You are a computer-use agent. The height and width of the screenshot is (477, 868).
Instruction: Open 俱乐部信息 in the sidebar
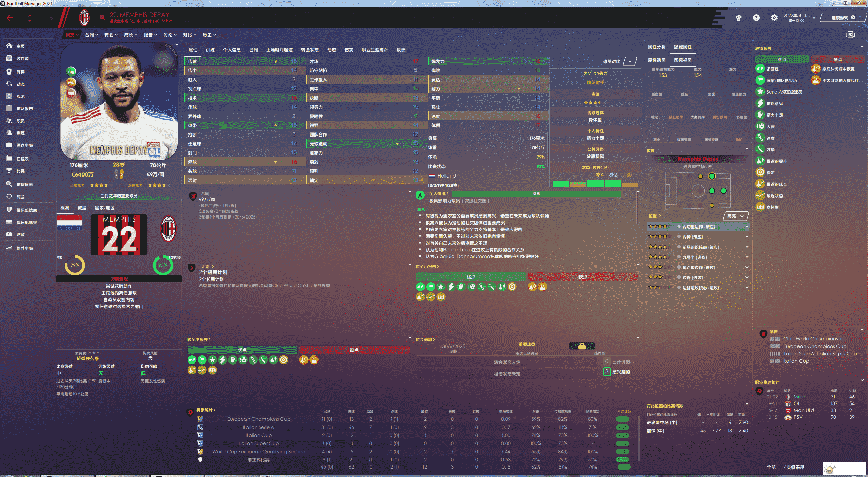26,210
